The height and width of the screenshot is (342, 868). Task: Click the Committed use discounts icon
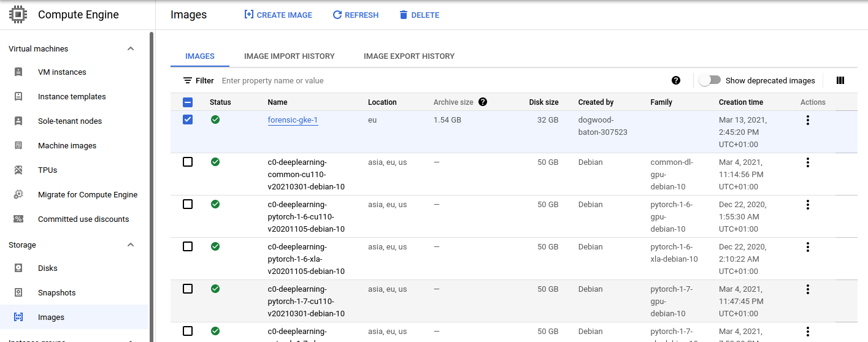click(x=18, y=219)
